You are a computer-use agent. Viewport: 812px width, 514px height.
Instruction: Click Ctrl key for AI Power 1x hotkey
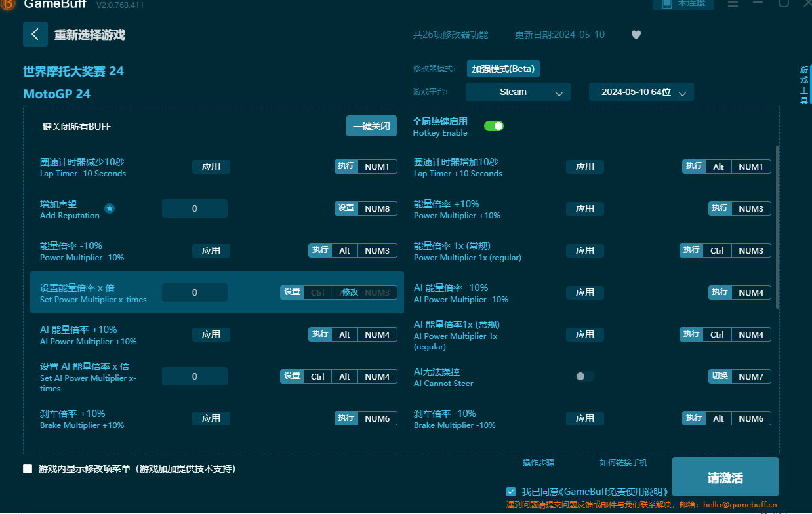[x=717, y=334]
